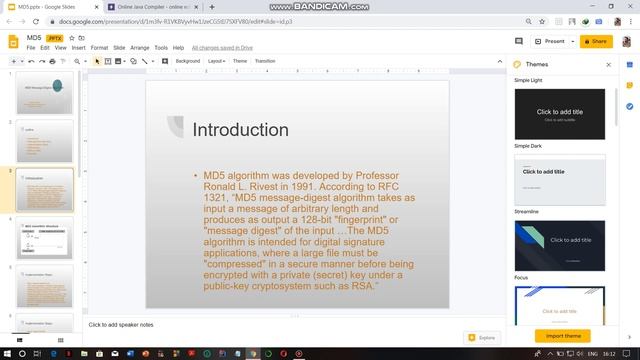
Task: Open the Edit menu
Action: click(x=45, y=48)
